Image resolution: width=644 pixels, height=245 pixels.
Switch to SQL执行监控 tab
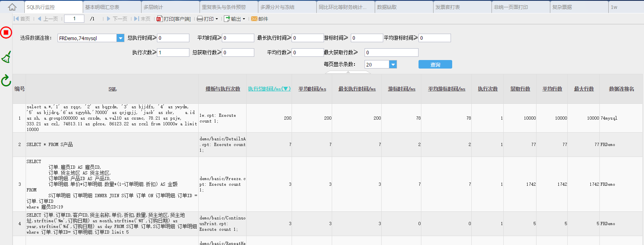tap(54, 7)
